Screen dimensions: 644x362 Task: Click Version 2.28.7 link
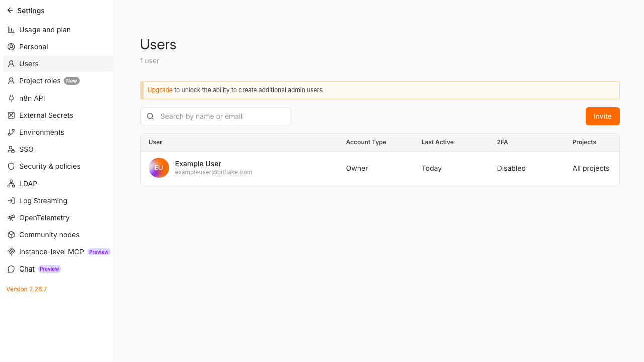pyautogui.click(x=27, y=289)
